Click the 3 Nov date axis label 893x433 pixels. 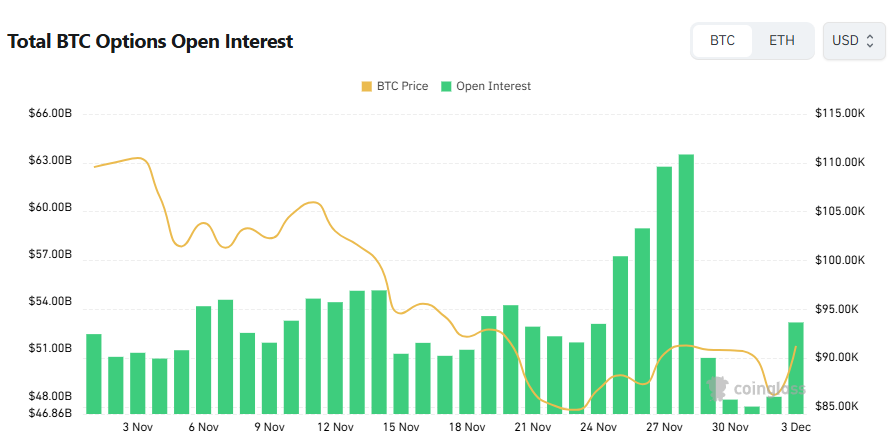pyautogui.click(x=137, y=427)
